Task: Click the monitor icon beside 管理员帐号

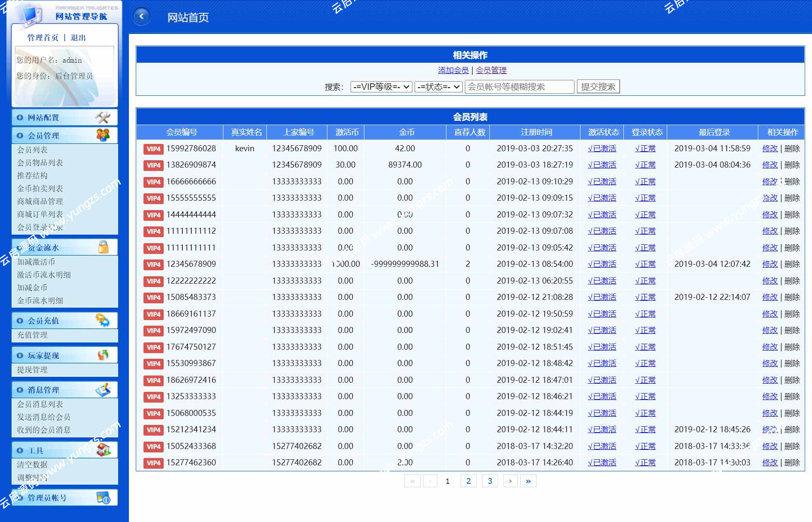Action: coord(103,497)
